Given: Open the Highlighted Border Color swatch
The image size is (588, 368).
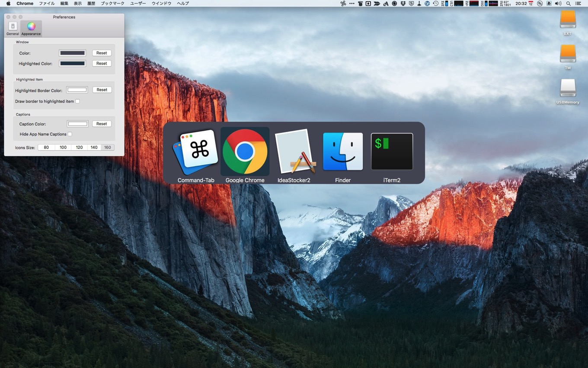Looking at the screenshot, I should click(77, 90).
